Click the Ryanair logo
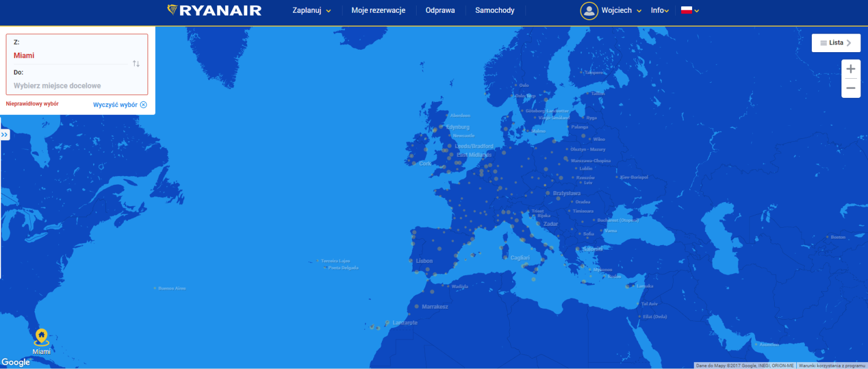This screenshot has width=868, height=369. (214, 10)
